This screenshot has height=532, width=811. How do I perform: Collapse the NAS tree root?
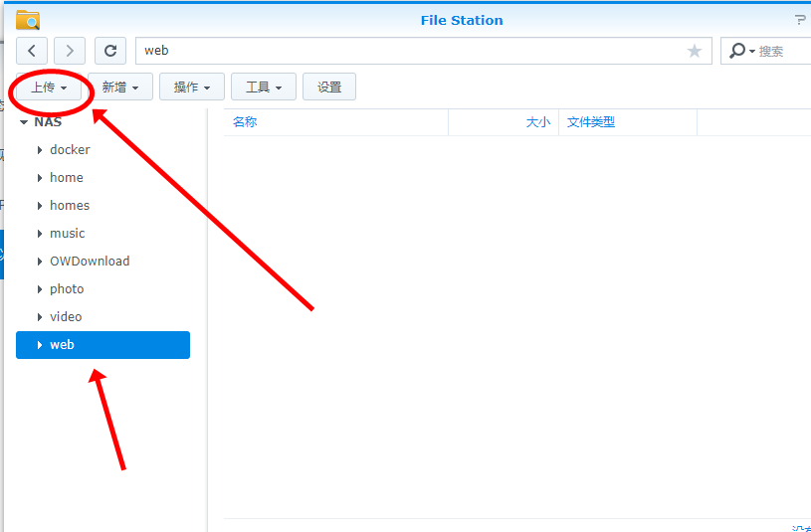pyautogui.click(x=24, y=122)
